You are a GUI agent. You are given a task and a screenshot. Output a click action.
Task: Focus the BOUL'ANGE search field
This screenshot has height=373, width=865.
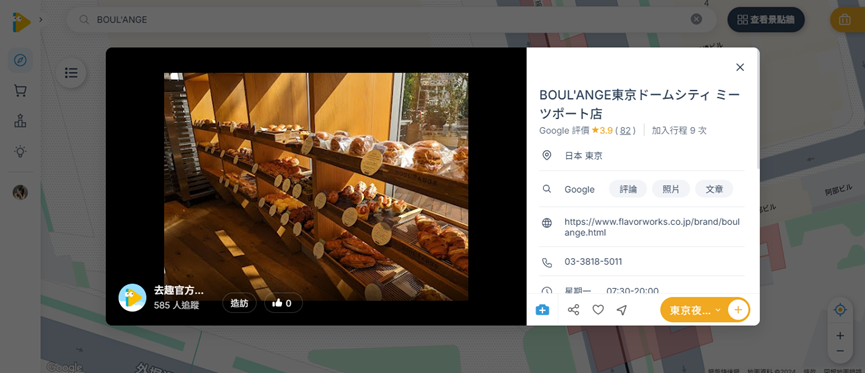pyautogui.click(x=391, y=20)
